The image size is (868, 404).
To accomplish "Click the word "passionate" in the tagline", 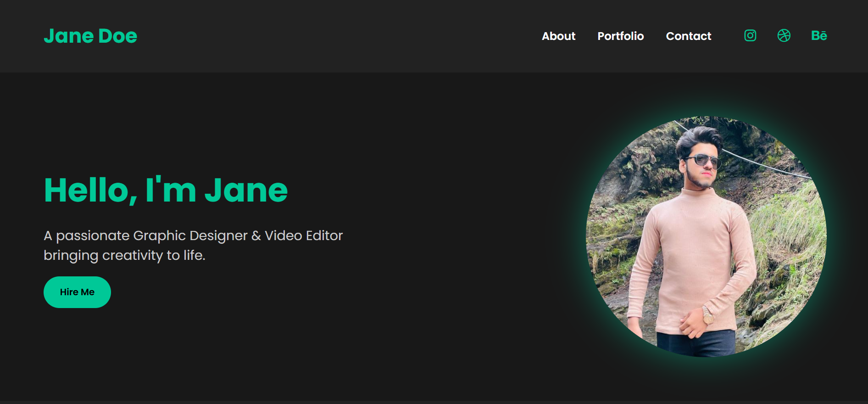I will (93, 236).
